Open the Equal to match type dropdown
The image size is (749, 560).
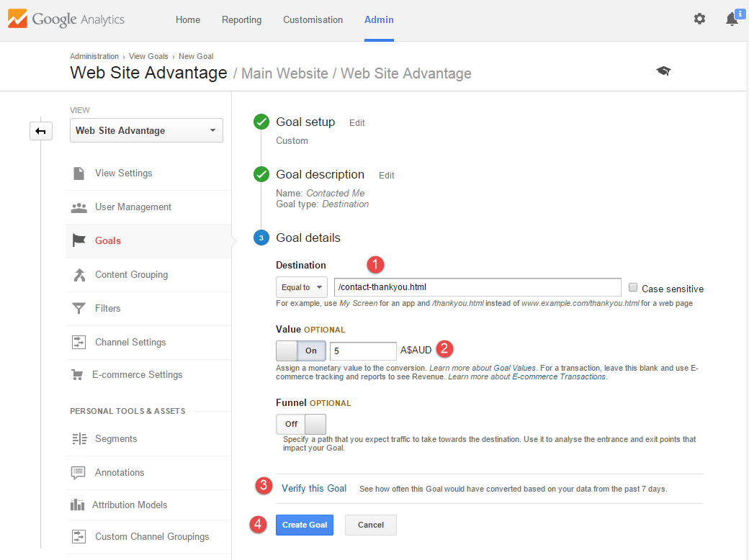pos(302,287)
